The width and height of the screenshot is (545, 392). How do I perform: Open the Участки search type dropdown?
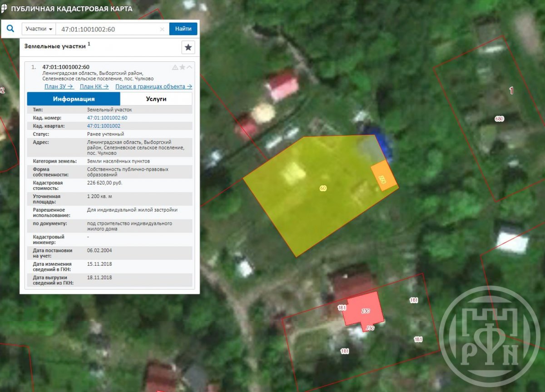coord(39,29)
